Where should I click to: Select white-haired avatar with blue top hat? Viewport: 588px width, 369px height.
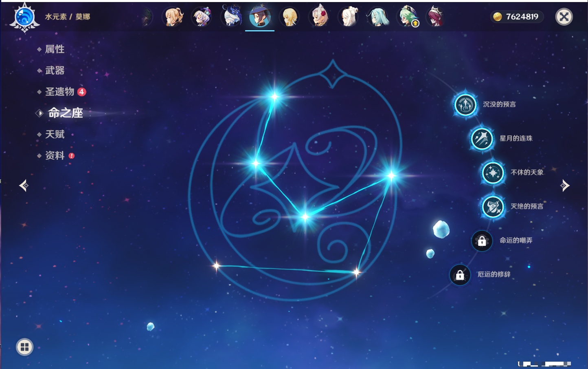click(231, 16)
